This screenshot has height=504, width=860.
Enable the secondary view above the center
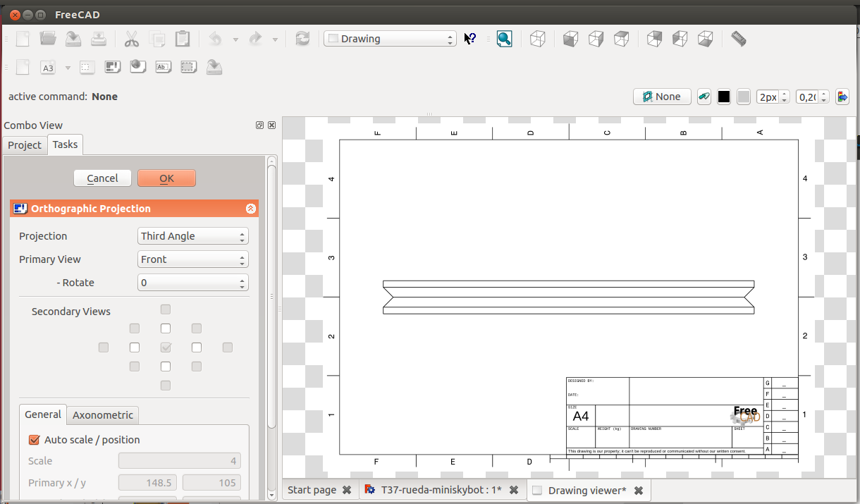point(166,328)
